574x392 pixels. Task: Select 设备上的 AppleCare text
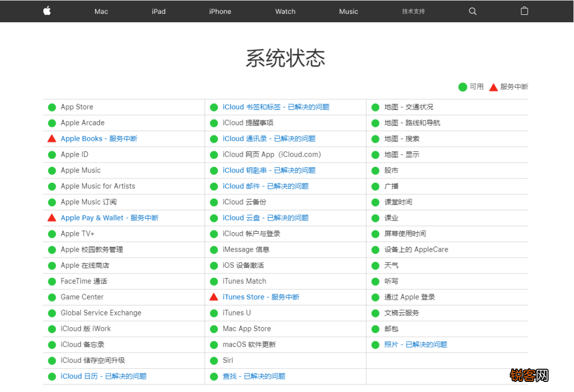(x=416, y=249)
